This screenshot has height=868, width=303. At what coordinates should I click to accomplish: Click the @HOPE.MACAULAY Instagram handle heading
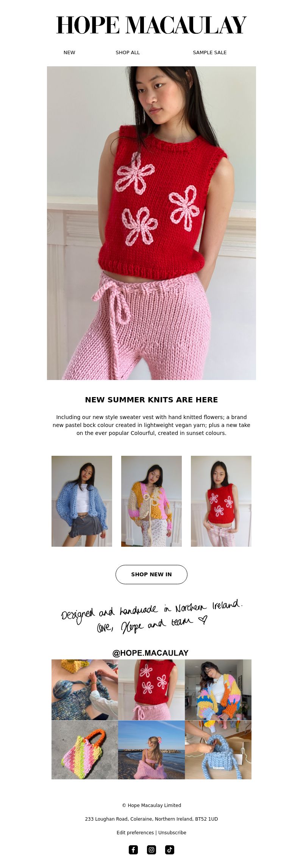coord(150,653)
